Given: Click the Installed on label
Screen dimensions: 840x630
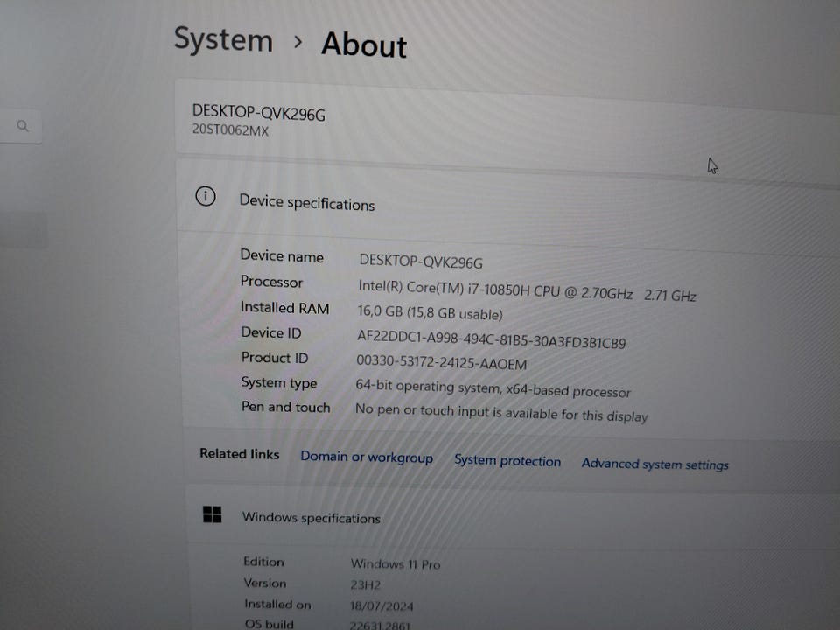Looking at the screenshot, I should [277, 605].
